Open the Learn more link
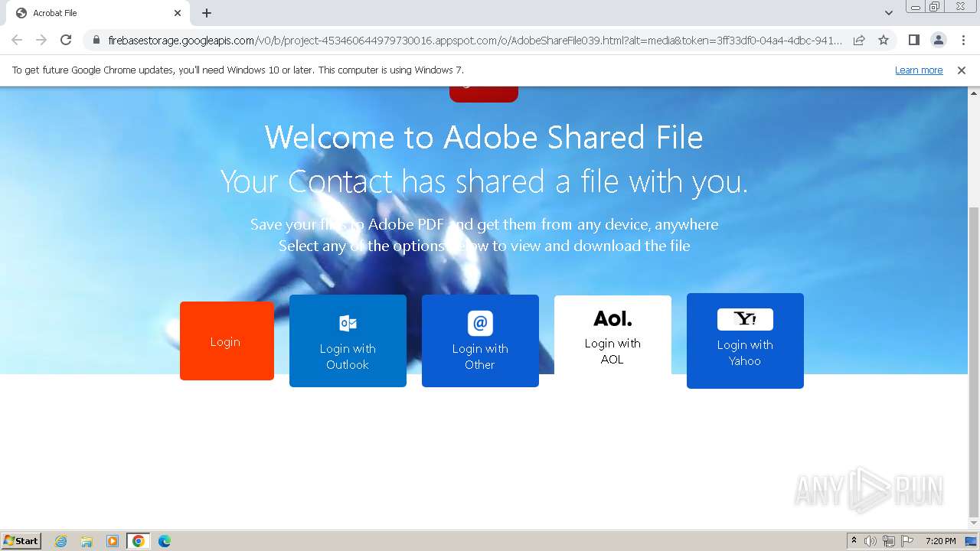Viewport: 980px width, 551px height. [919, 70]
